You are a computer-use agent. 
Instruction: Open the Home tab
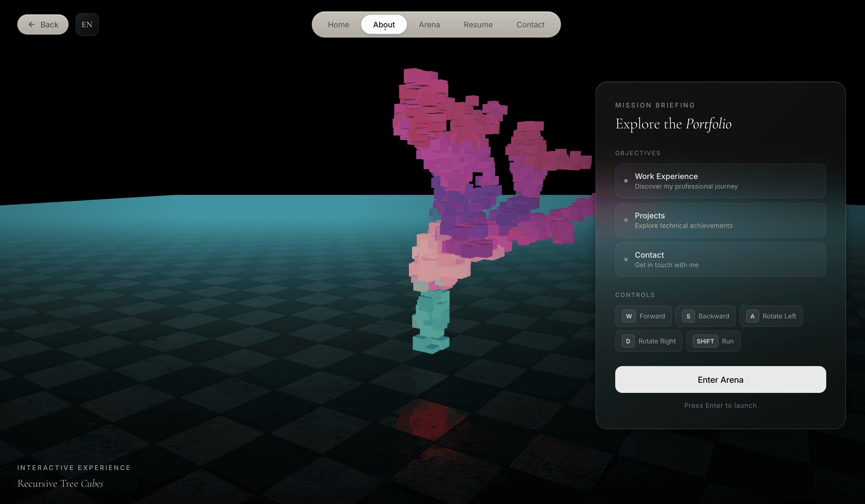[338, 24]
